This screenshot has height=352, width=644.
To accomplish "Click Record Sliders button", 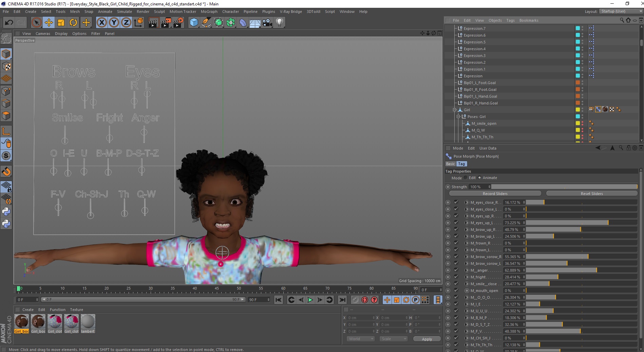I will click(x=495, y=194).
